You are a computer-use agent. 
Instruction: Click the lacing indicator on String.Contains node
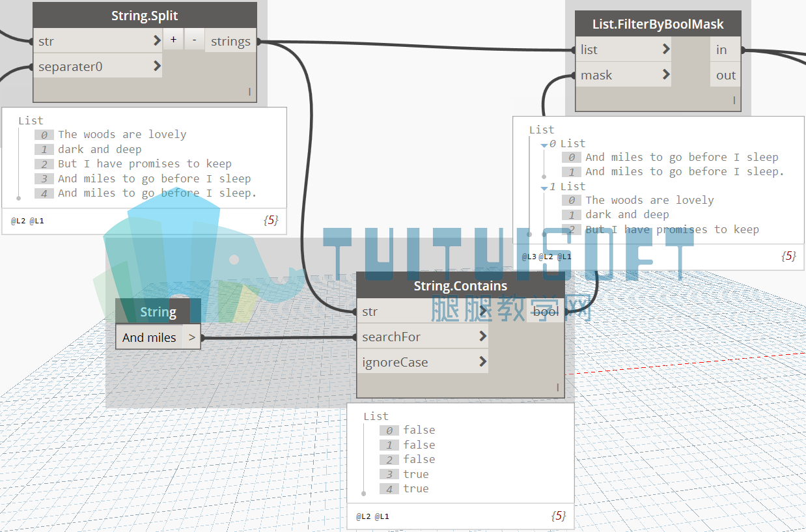[557, 387]
